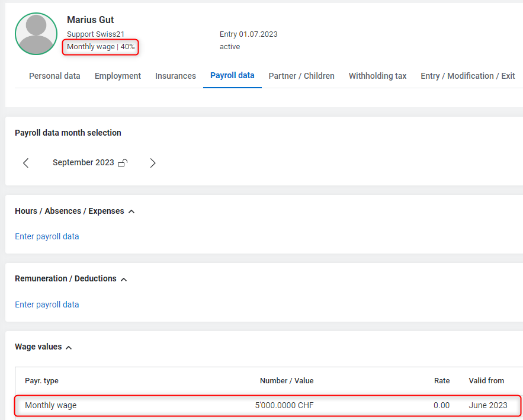Click Enter payroll data under Hours / Absences / Expenses
Image resolution: width=523 pixels, height=420 pixels.
coord(47,236)
